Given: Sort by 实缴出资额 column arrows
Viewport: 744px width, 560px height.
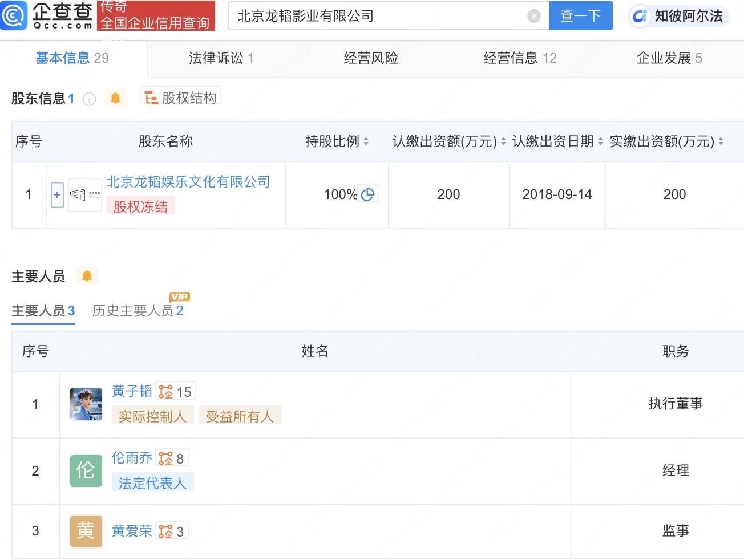Looking at the screenshot, I should [721, 141].
